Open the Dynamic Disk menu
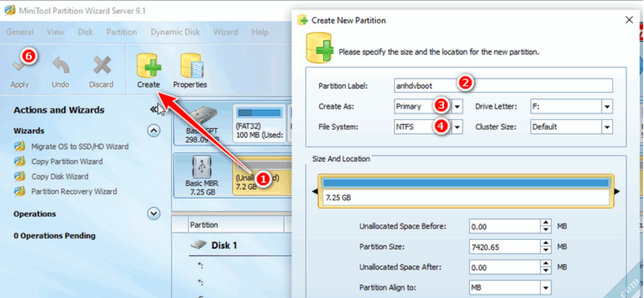Viewport: 644px width, 298px height. [x=175, y=32]
